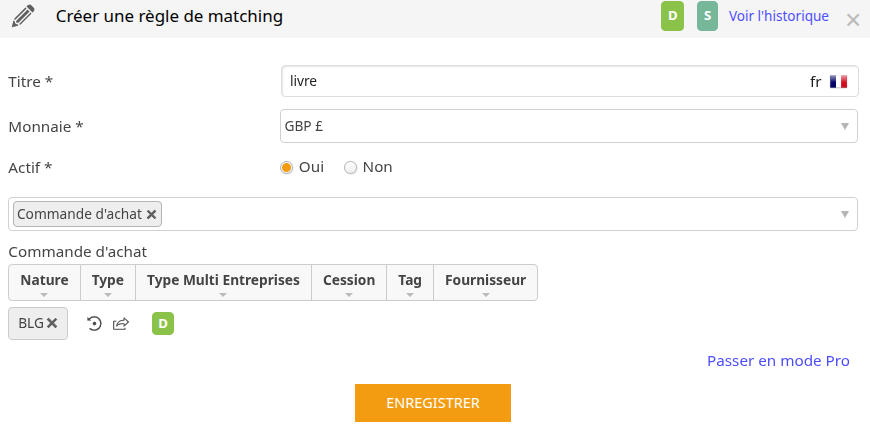Open the Type Multi Entreprises tab

223,282
